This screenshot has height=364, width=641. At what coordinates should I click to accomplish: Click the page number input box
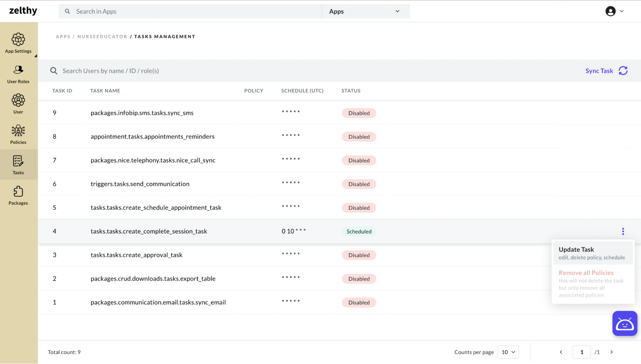pyautogui.click(x=582, y=352)
